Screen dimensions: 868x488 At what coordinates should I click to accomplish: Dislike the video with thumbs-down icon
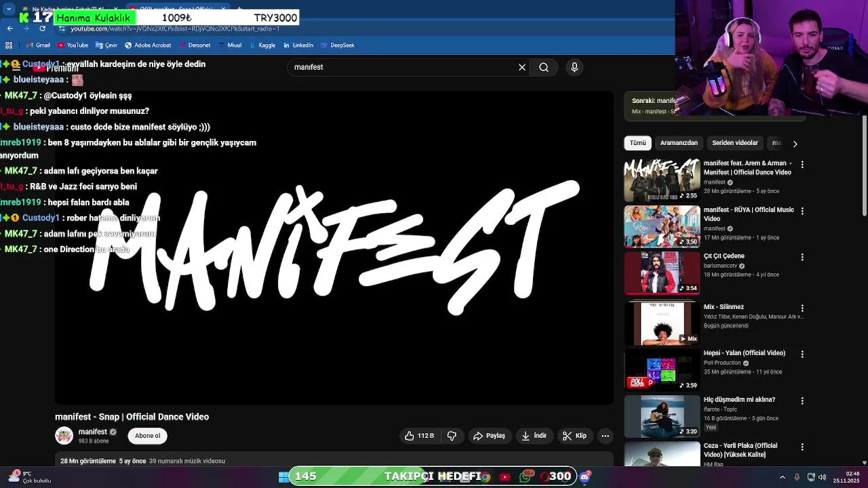point(452,436)
